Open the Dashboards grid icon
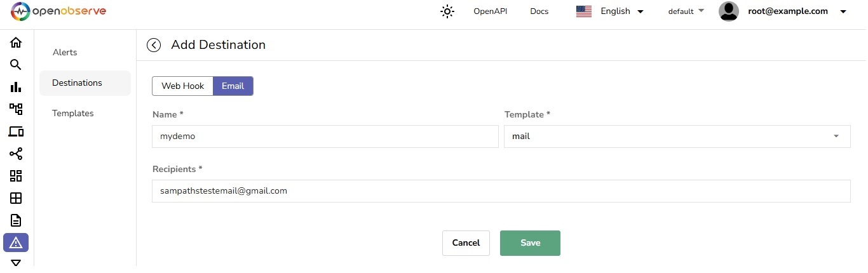The image size is (868, 273). click(16, 176)
